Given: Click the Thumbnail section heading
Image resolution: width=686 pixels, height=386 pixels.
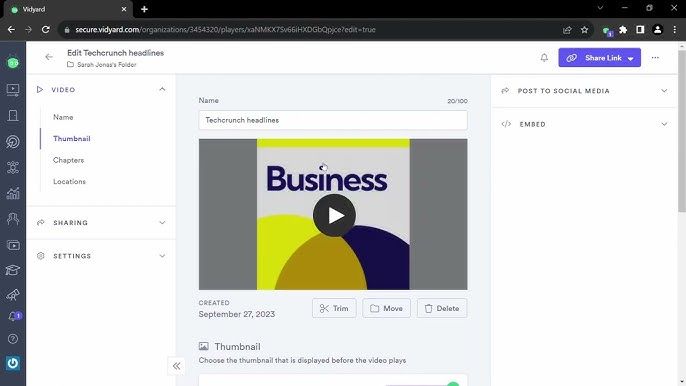Looking at the screenshot, I should [238, 347].
